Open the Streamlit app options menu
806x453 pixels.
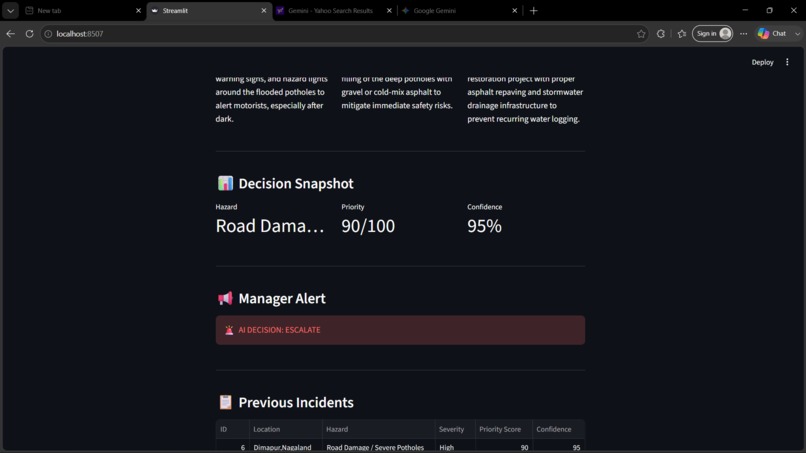click(787, 62)
